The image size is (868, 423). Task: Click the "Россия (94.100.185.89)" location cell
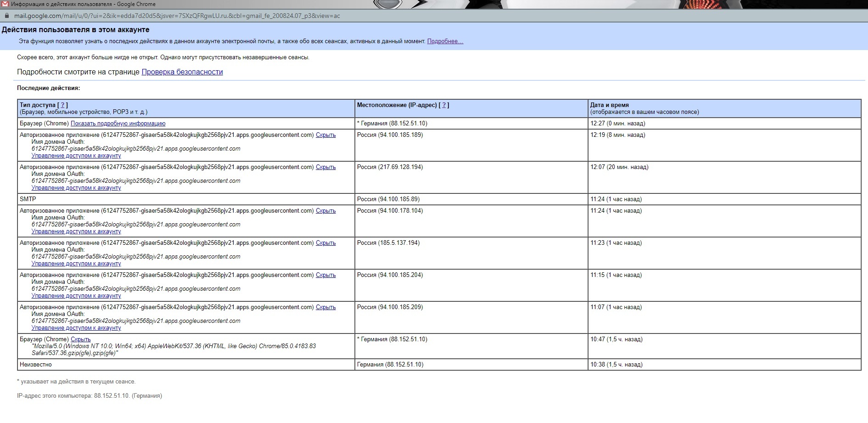(471, 199)
